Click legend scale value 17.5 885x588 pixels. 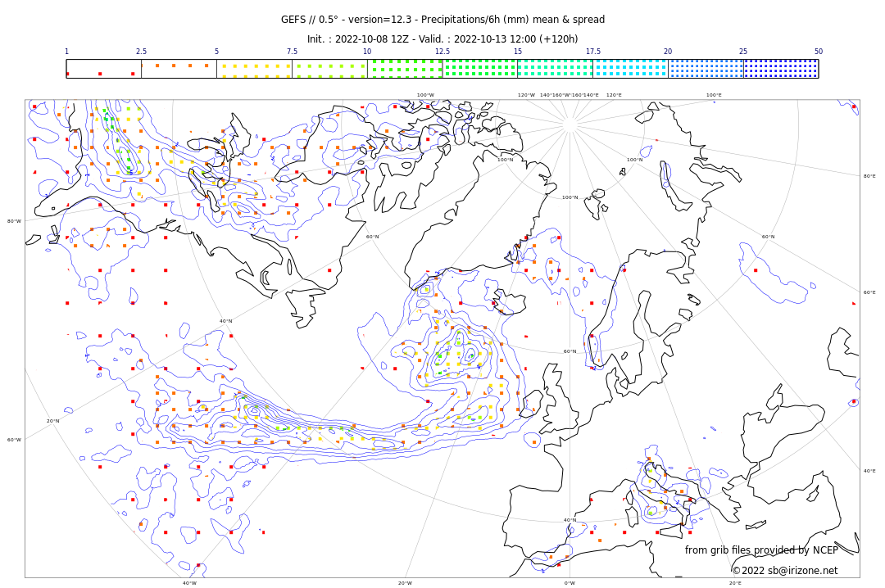[x=592, y=52]
